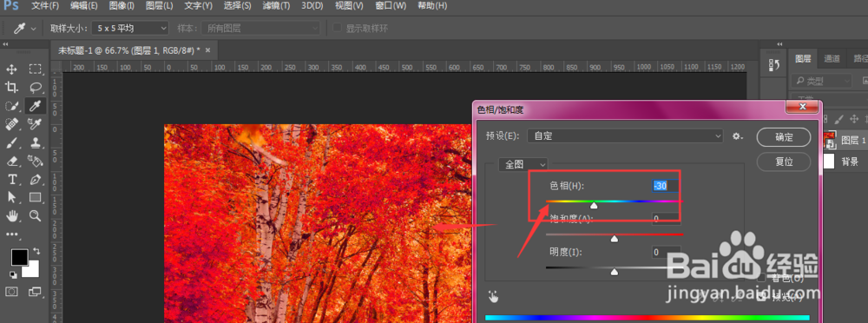Select the Move tool

click(x=11, y=69)
